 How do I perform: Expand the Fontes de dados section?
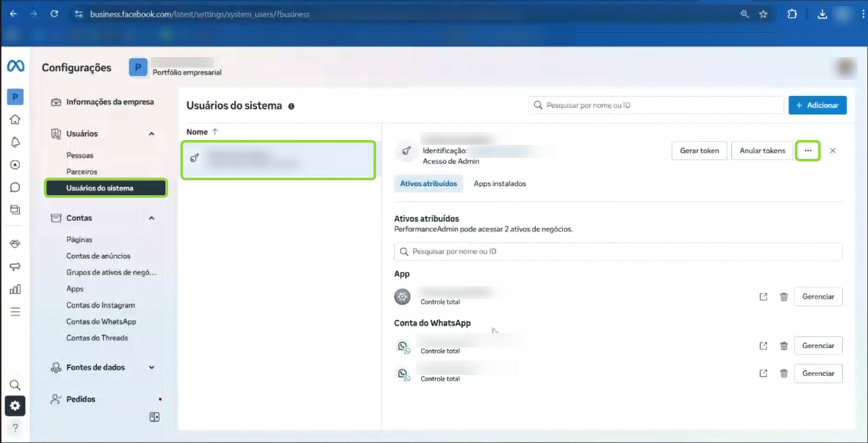click(x=151, y=368)
